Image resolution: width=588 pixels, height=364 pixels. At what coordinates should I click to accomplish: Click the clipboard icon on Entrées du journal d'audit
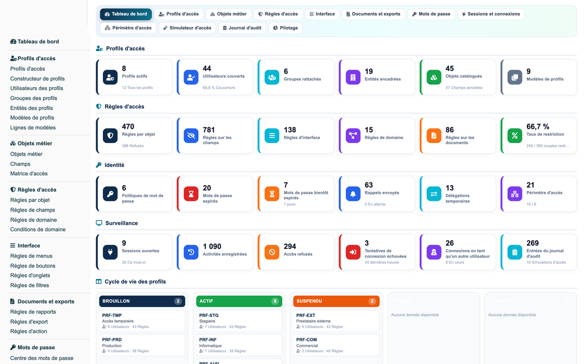[514, 252]
